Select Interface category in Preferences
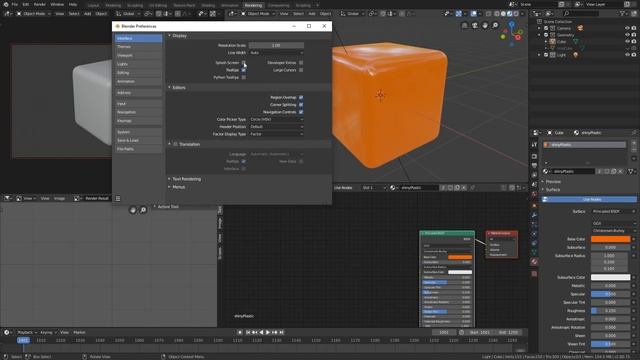This screenshot has height=360, width=640. (138, 38)
